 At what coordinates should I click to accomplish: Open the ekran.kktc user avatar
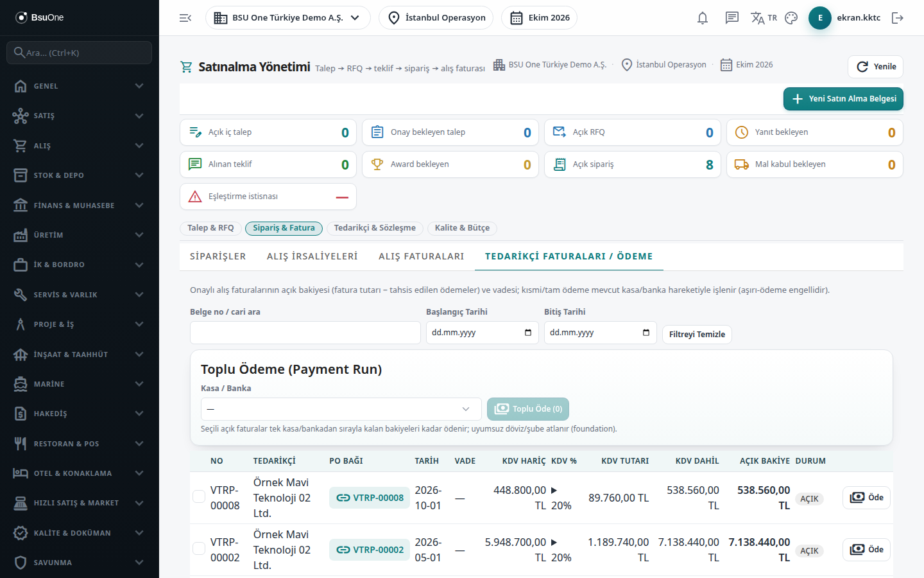point(820,18)
